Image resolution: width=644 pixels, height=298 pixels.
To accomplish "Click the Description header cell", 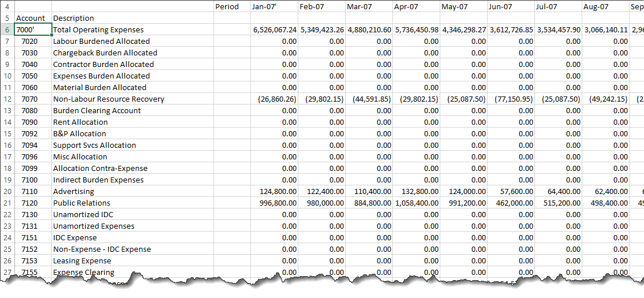I will pyautogui.click(x=73, y=18).
